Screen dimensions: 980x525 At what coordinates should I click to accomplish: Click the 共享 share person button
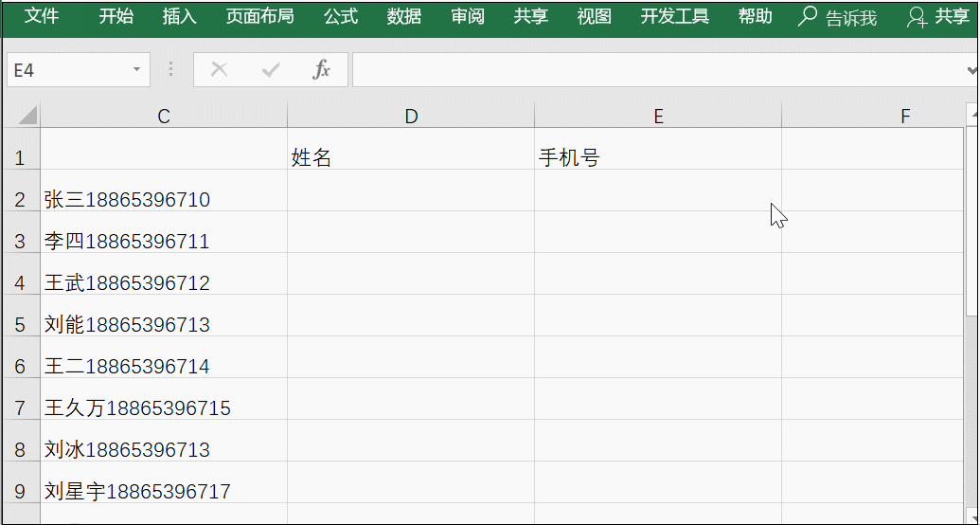click(937, 17)
